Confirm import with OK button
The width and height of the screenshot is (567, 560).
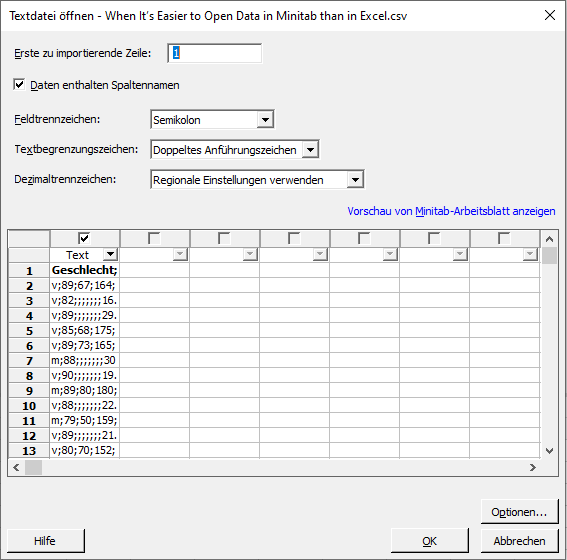coord(430,541)
